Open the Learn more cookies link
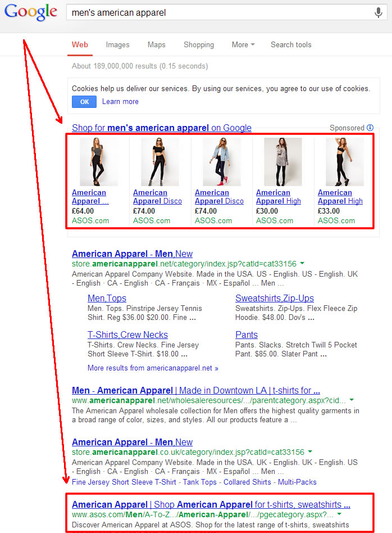 coord(120,102)
